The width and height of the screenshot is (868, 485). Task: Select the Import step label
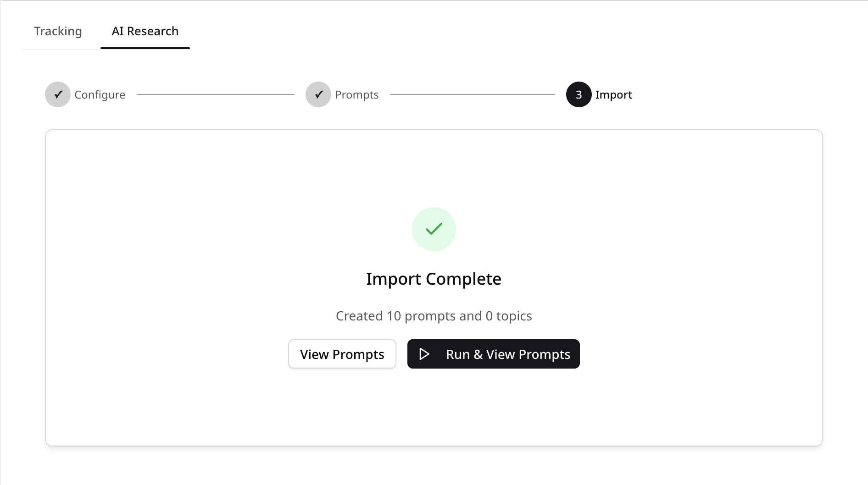[613, 95]
